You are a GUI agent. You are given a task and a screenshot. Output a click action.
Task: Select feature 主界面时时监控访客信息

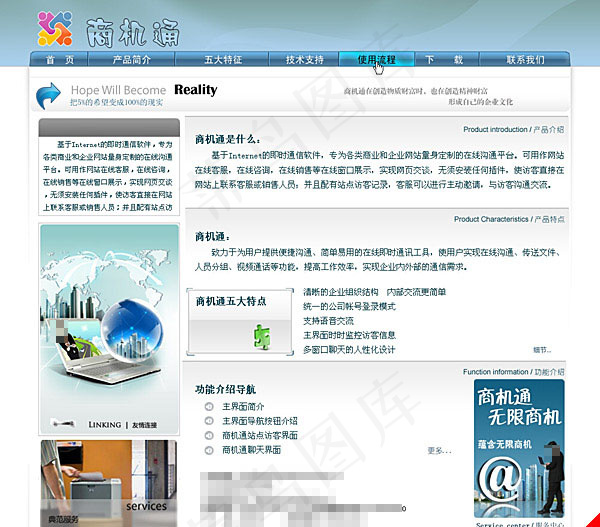(349, 335)
